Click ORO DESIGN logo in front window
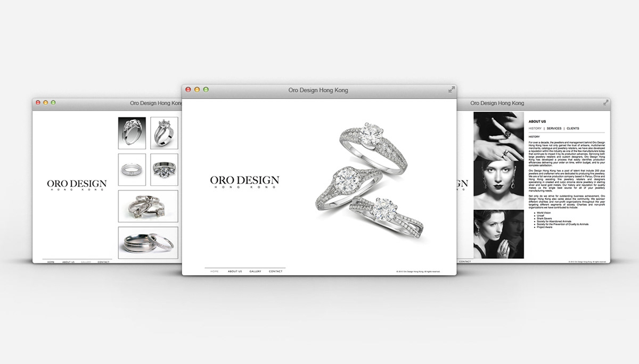The image size is (639, 364). pyautogui.click(x=244, y=182)
